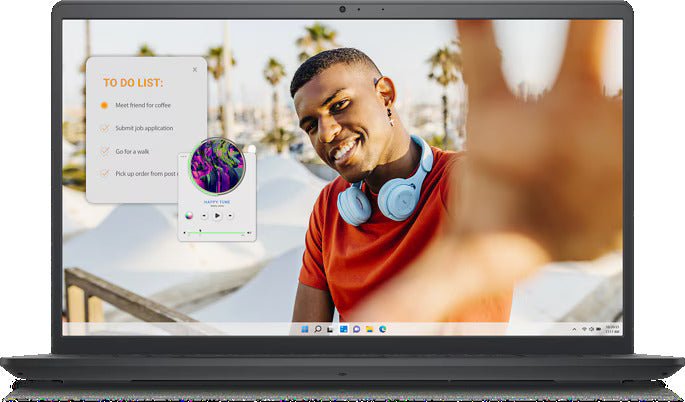This screenshot has width=685, height=402.
Task: Select the 'Meet friend for coffee' radio button
Action: 104,105
